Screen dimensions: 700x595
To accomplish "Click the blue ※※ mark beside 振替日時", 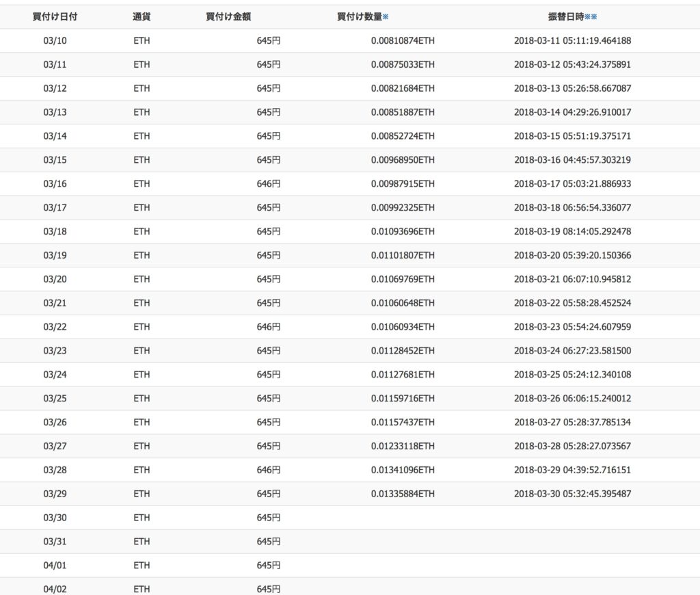I will click(591, 17).
